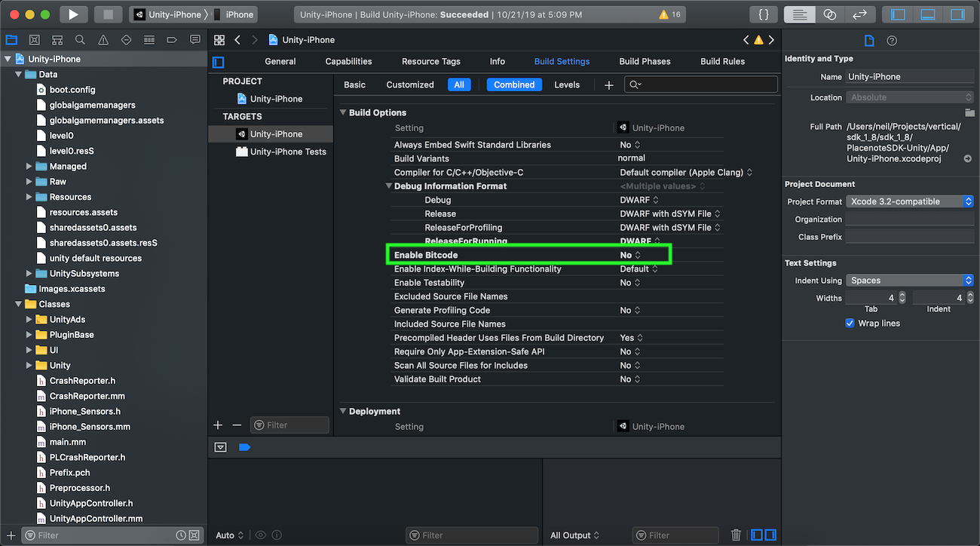Image resolution: width=980 pixels, height=546 pixels.
Task: Toggle the Wrap lines checkbox
Action: (x=850, y=324)
